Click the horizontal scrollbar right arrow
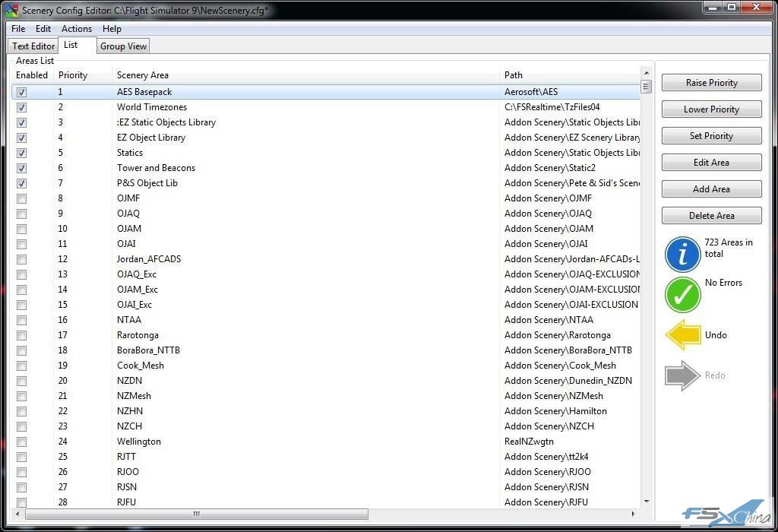Image resolution: width=778 pixels, height=532 pixels. tap(633, 514)
